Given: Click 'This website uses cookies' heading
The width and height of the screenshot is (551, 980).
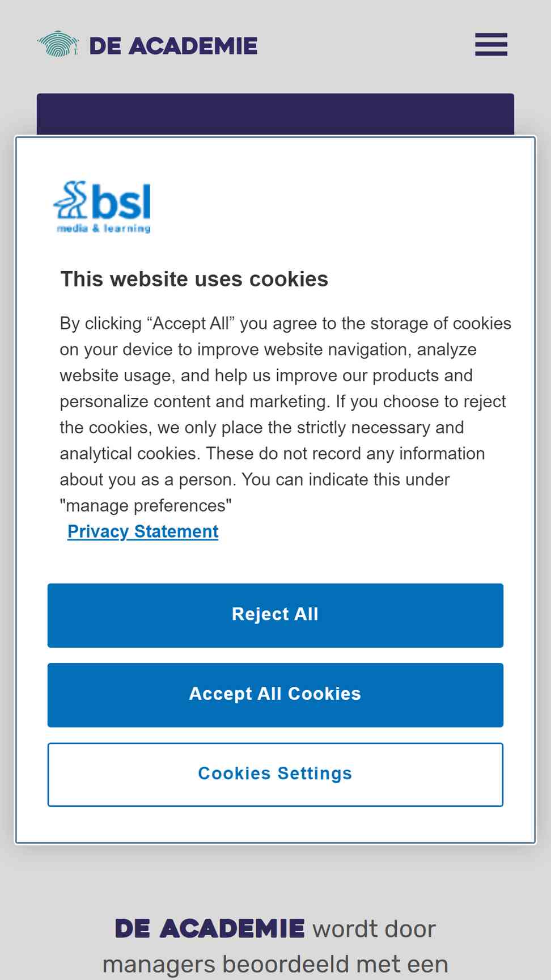Looking at the screenshot, I should [x=194, y=279].
